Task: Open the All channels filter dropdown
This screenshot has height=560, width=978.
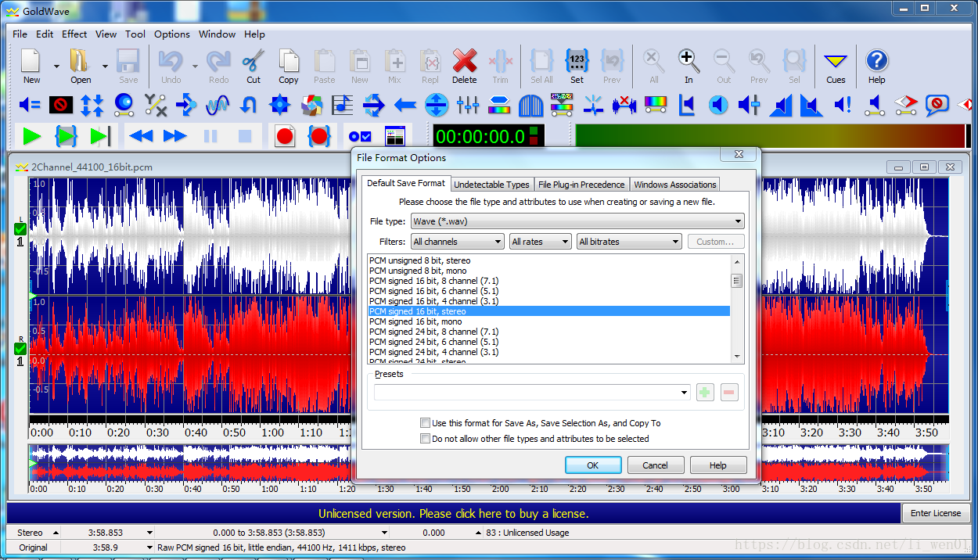Action: 458,242
